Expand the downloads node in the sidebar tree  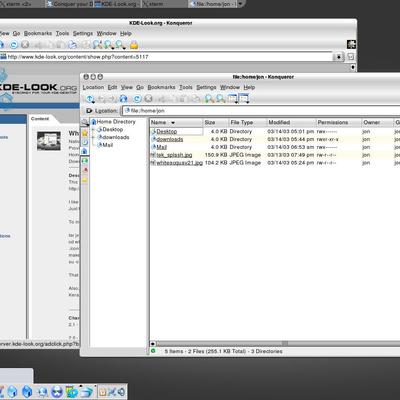coord(93,137)
